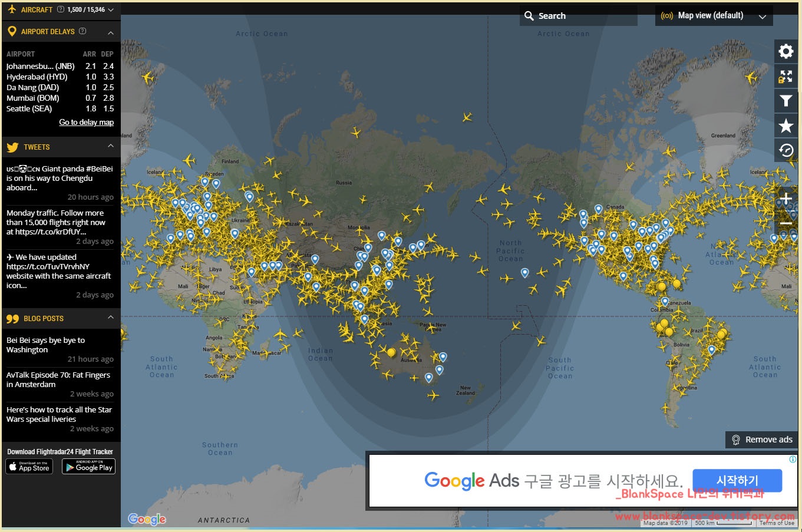The image size is (802, 532).
Task: Toggle fullscreen map mode icon
Action: (x=786, y=77)
